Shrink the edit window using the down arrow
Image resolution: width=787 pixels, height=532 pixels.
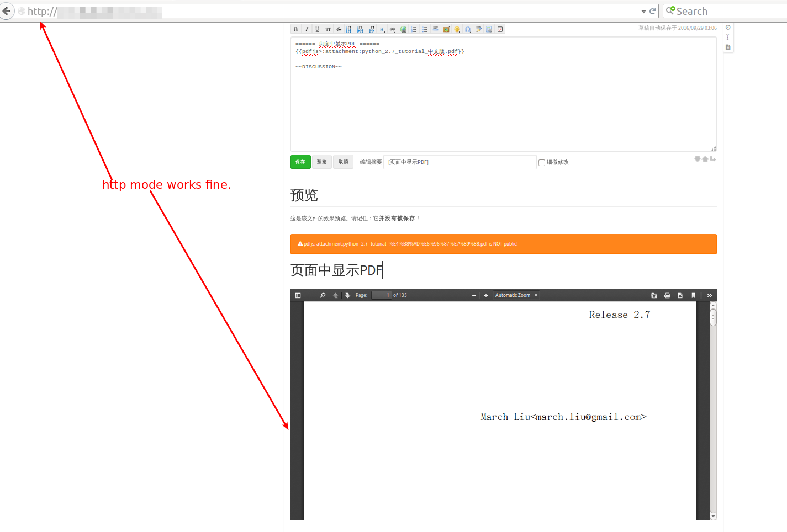pos(697,159)
